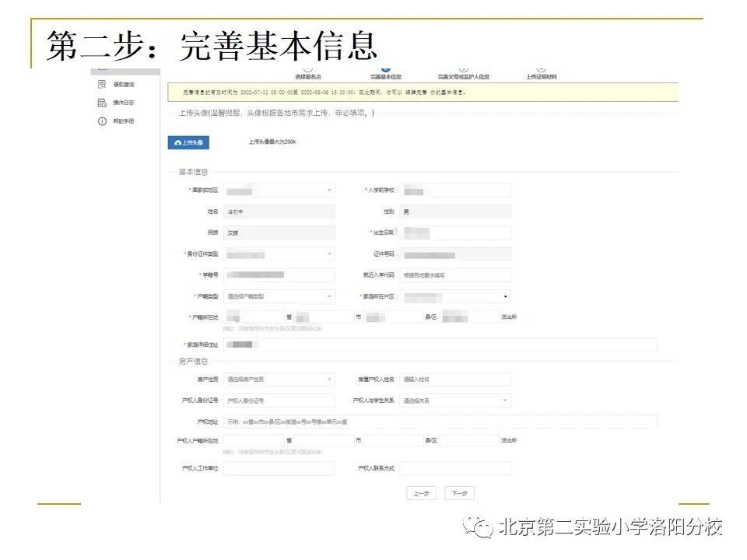Open the 帮助手册 help icon
This screenshot has width=747, height=560.
click(101, 121)
